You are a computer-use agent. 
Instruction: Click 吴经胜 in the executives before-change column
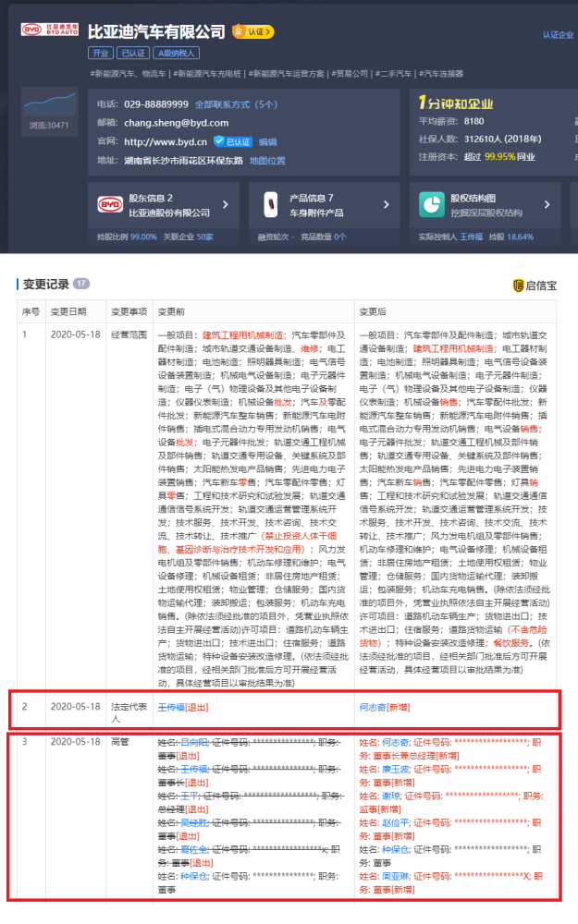point(194,822)
